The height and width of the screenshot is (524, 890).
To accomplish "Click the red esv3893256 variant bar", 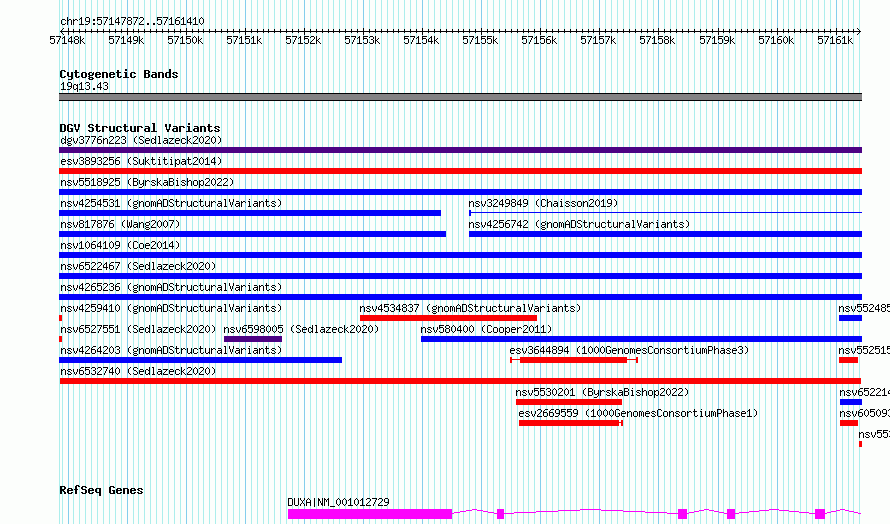I will [460, 171].
